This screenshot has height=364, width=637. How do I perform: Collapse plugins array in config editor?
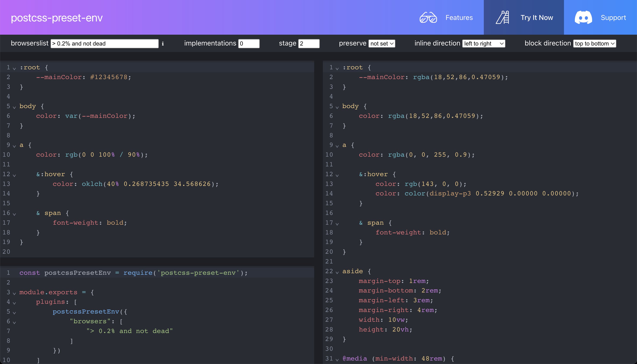pyautogui.click(x=14, y=303)
